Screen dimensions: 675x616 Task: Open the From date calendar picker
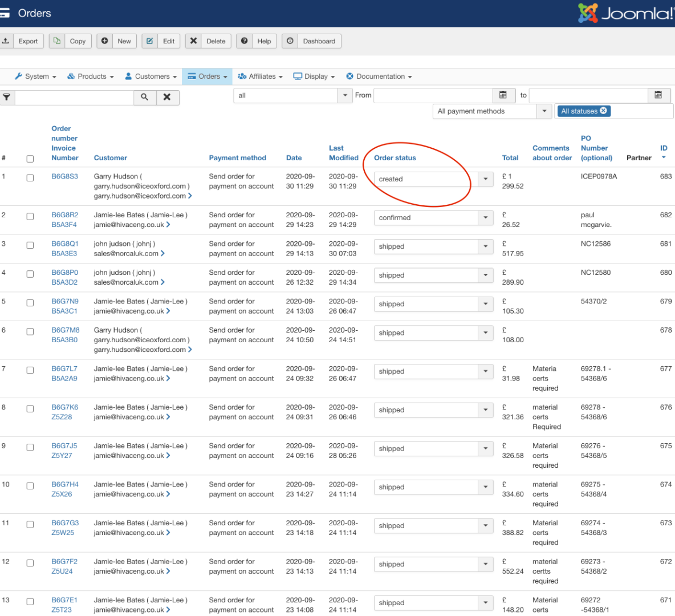(503, 95)
